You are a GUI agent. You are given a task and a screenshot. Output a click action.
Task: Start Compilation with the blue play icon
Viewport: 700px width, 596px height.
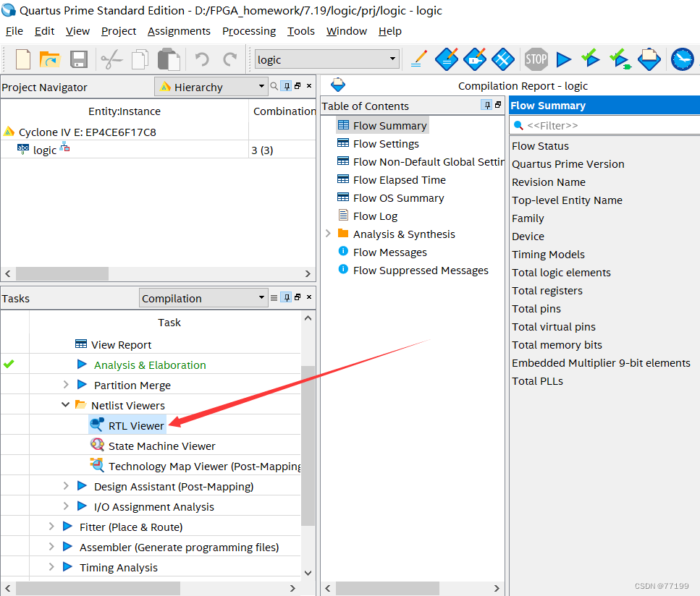(564, 59)
